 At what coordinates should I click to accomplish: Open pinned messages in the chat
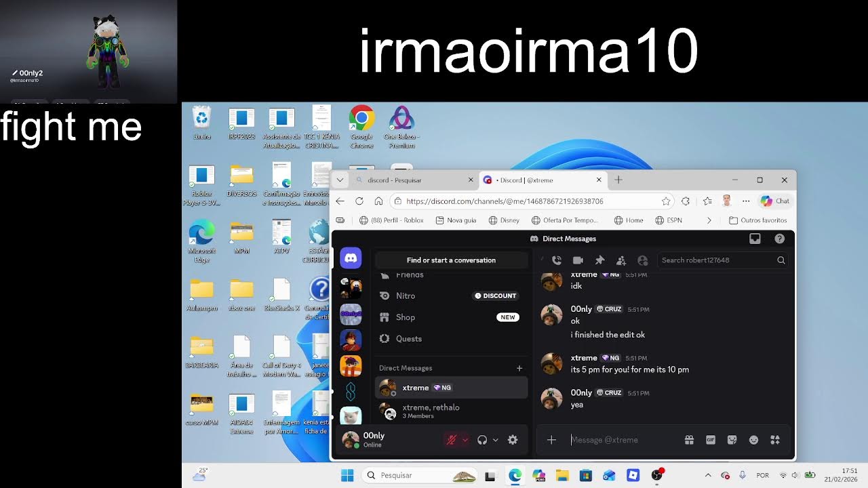599,260
